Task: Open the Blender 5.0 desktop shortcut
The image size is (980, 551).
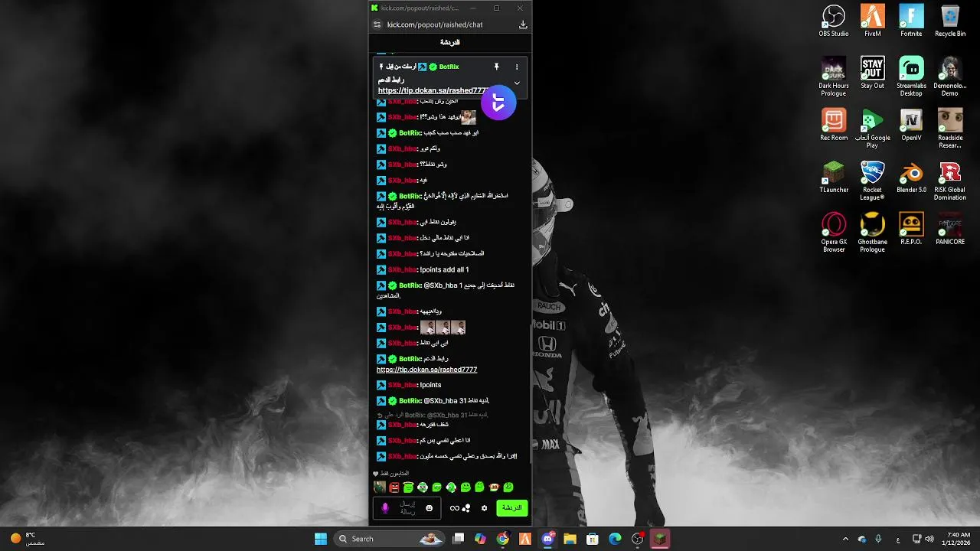Action: [911, 177]
